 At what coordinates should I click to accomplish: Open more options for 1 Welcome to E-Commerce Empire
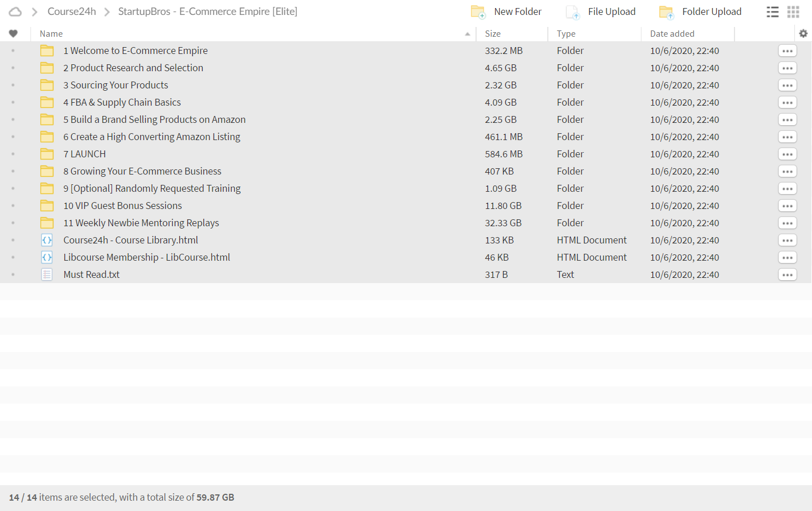787,51
